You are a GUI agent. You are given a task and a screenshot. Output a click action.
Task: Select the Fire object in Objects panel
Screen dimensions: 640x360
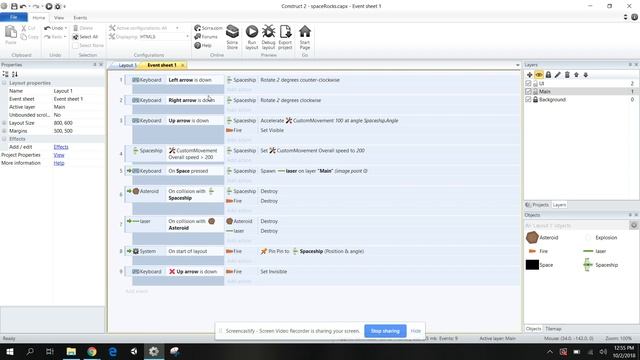538,251
